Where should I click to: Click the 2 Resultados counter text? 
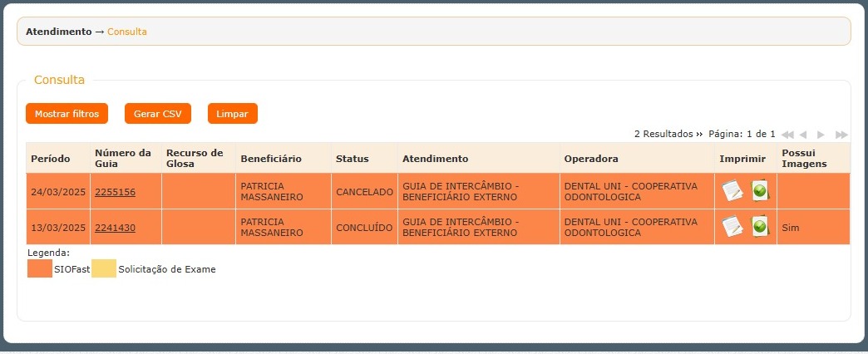pos(663,134)
